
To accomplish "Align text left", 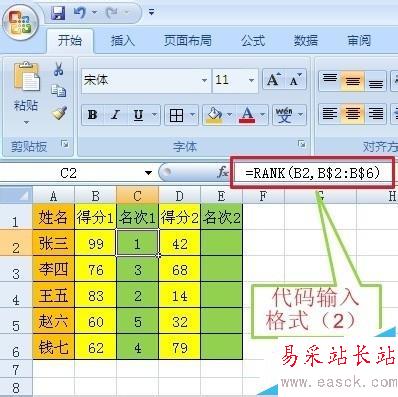I will click(329, 114).
